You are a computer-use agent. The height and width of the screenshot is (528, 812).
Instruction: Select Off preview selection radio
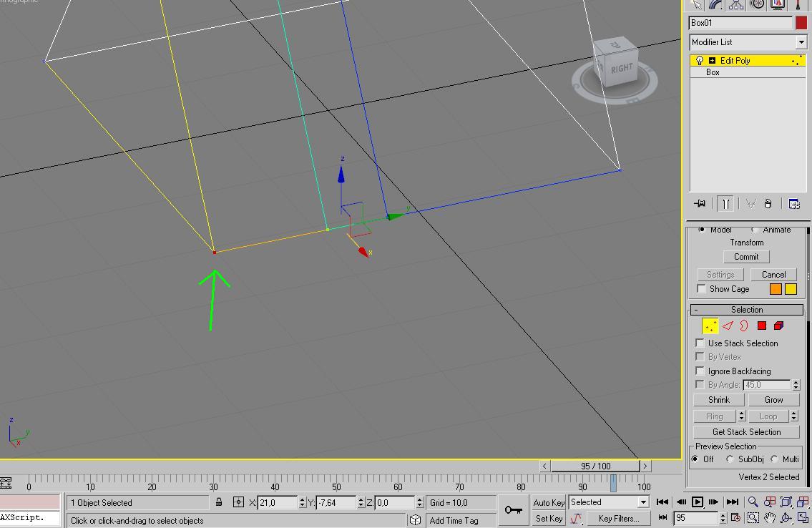tap(695, 459)
